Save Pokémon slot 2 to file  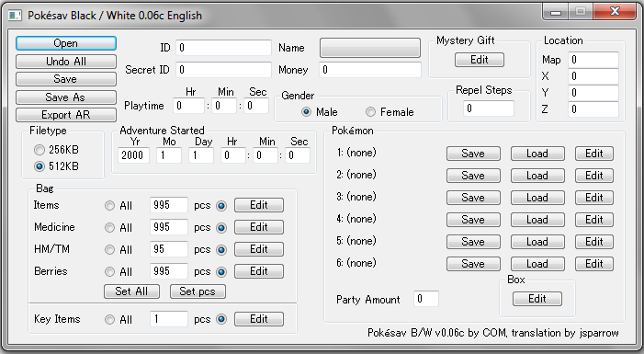pyautogui.click(x=473, y=176)
